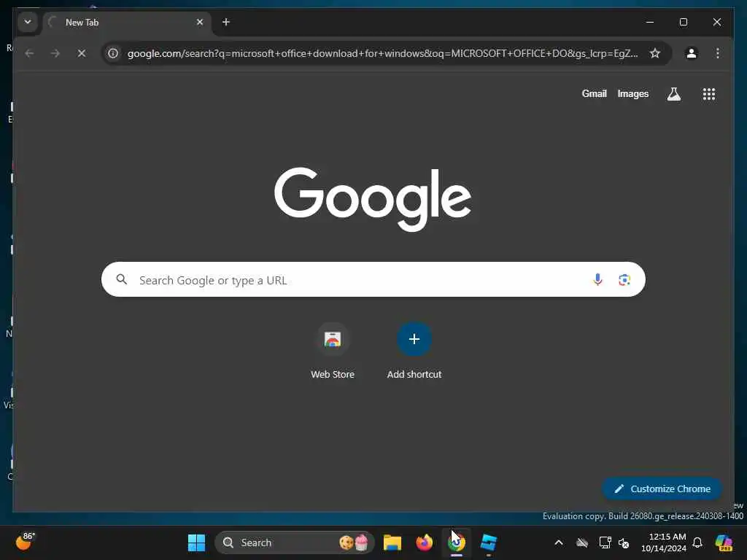Go back to previous page
Image resolution: width=747 pixels, height=560 pixels.
(29, 53)
